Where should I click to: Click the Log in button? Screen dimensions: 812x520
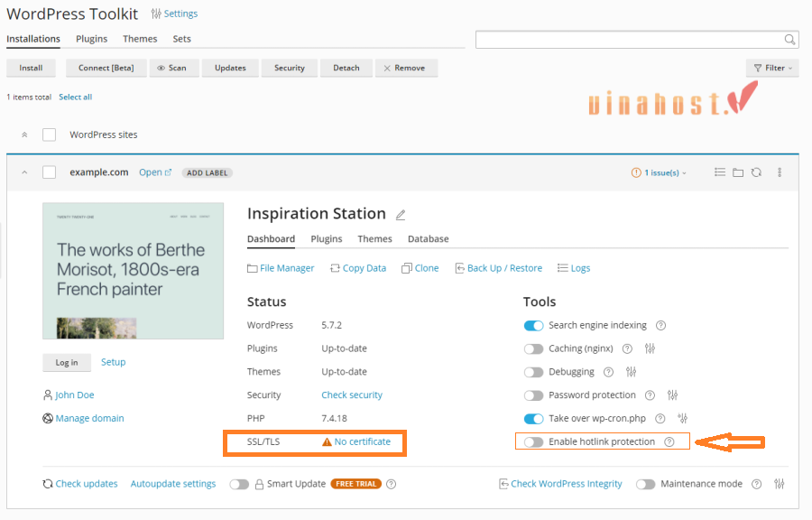click(67, 363)
